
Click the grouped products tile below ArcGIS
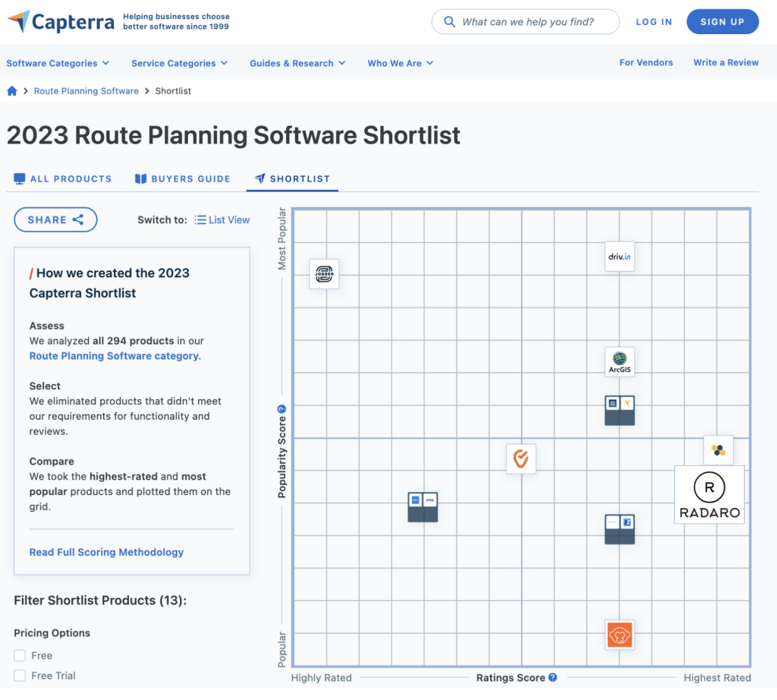(x=619, y=411)
